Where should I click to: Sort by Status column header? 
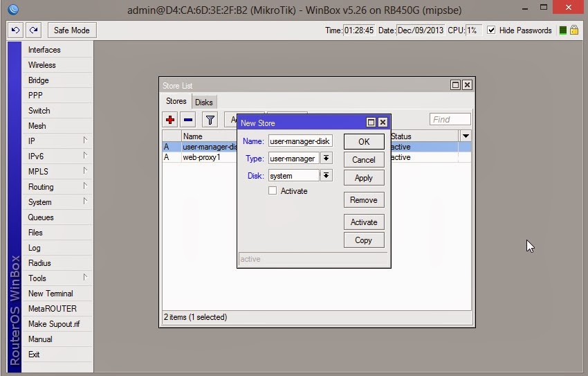pyautogui.click(x=424, y=136)
